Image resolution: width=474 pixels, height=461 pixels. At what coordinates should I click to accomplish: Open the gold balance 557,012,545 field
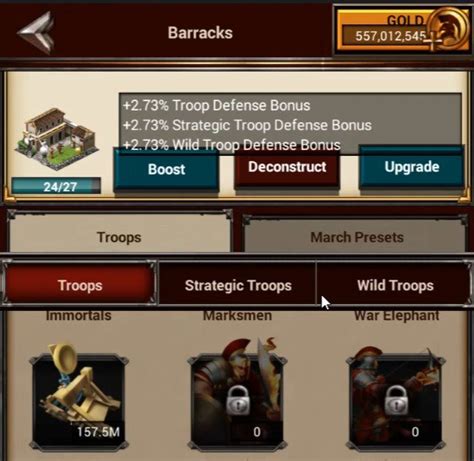tap(387, 35)
